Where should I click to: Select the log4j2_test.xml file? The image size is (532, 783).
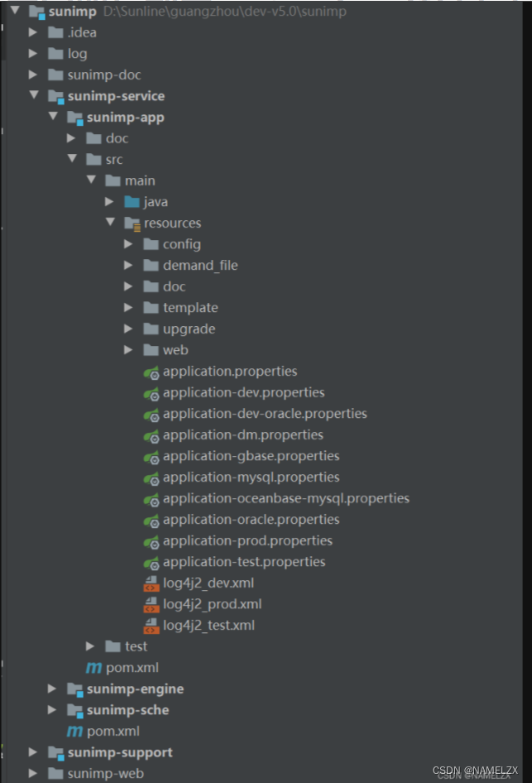click(208, 625)
